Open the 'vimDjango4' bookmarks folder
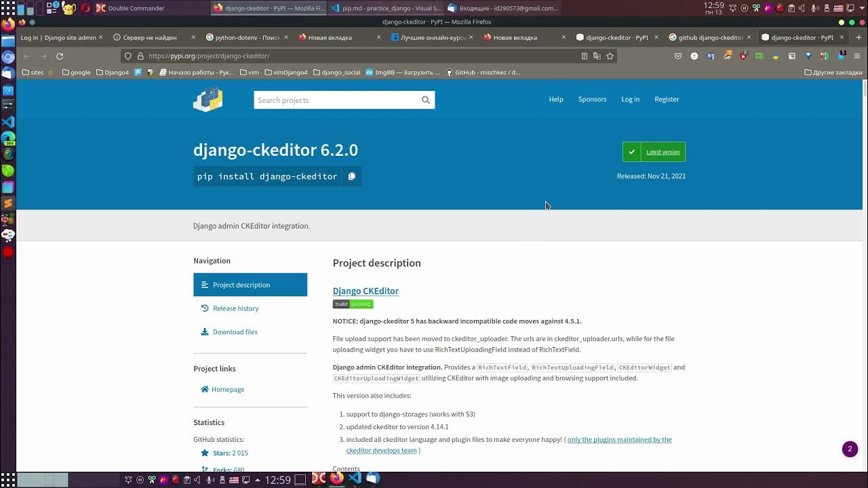868x488 pixels. (285, 72)
